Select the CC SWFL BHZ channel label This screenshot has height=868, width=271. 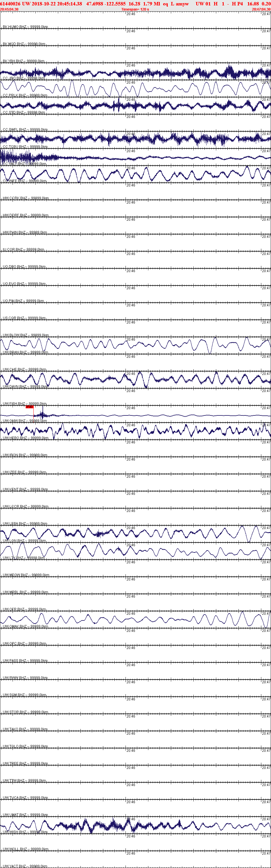pyautogui.click(x=25, y=129)
